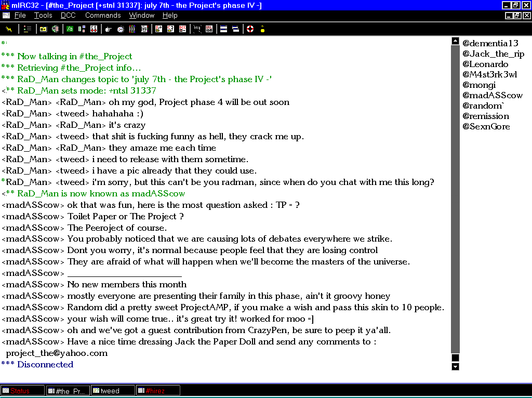
Task: Click the Timer clock icon
Action: pyautogui.click(x=121, y=29)
